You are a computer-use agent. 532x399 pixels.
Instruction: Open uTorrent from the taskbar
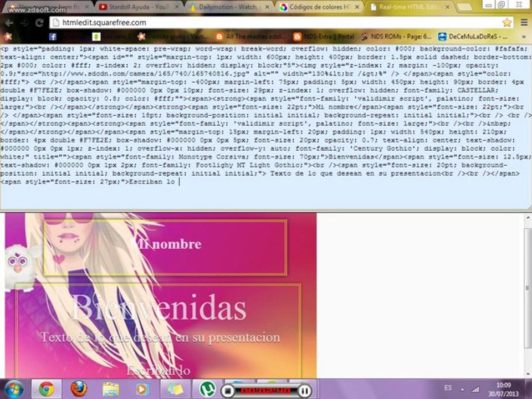pyautogui.click(x=207, y=389)
